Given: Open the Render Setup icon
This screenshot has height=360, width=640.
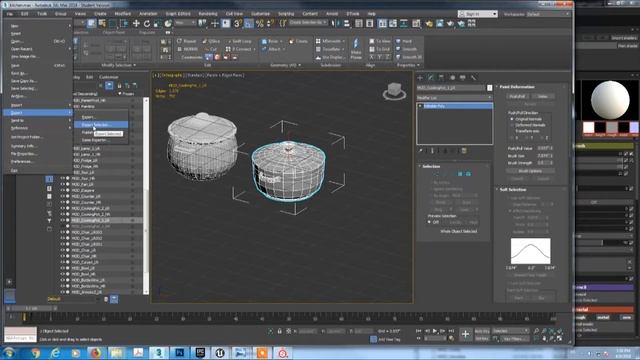Looking at the screenshot, I should 429,24.
